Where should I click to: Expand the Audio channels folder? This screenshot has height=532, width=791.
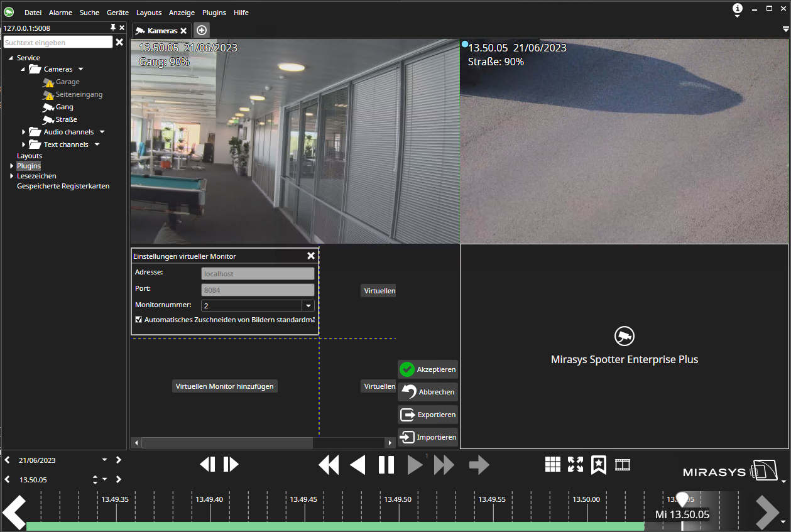pos(24,132)
